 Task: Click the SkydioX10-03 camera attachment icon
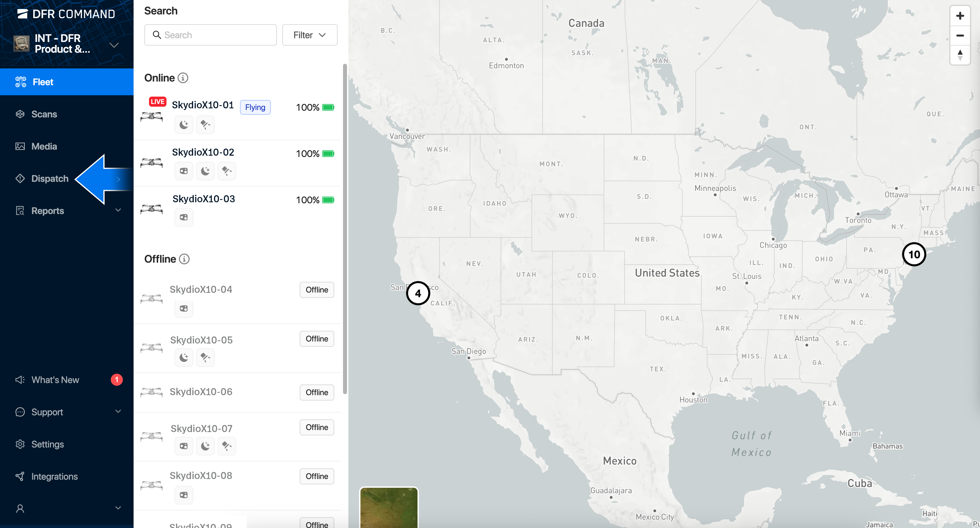tap(184, 217)
